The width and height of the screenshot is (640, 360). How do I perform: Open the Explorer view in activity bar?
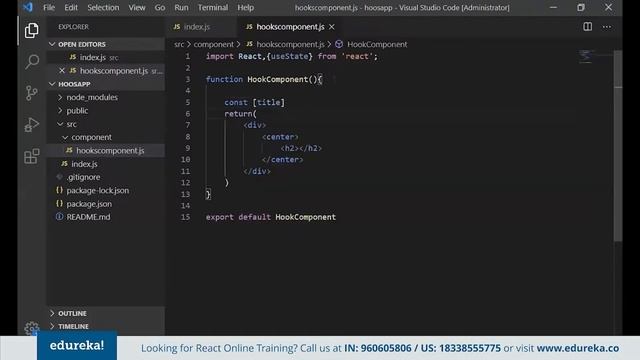(31, 31)
